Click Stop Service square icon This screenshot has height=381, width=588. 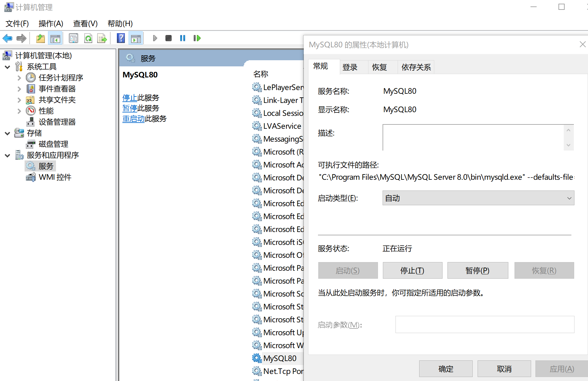[168, 38]
